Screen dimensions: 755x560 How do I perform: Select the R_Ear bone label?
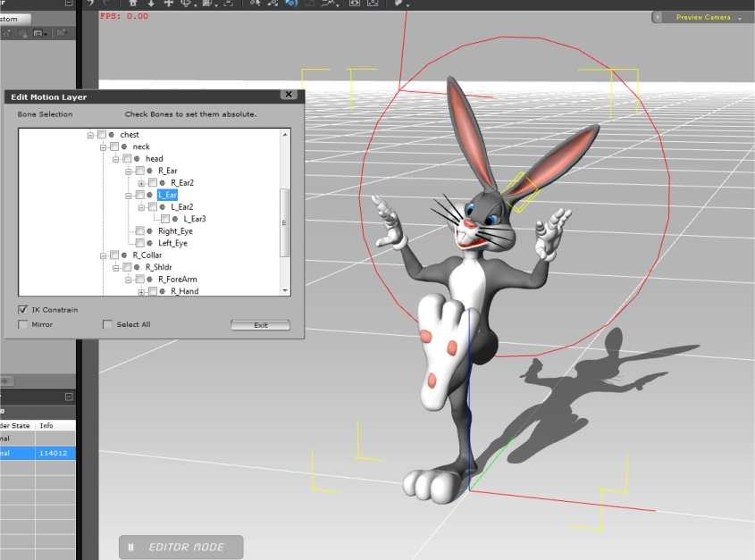168,171
